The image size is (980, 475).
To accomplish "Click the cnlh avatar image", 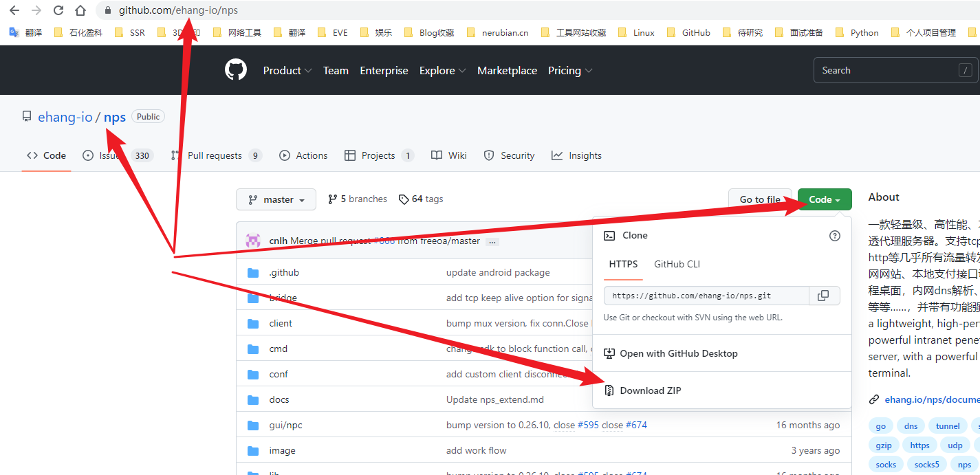I will (x=253, y=241).
